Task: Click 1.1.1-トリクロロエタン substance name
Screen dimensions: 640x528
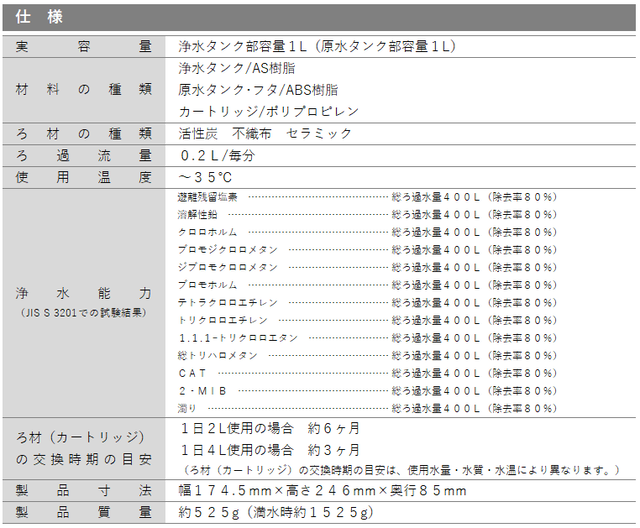Action: [238, 338]
